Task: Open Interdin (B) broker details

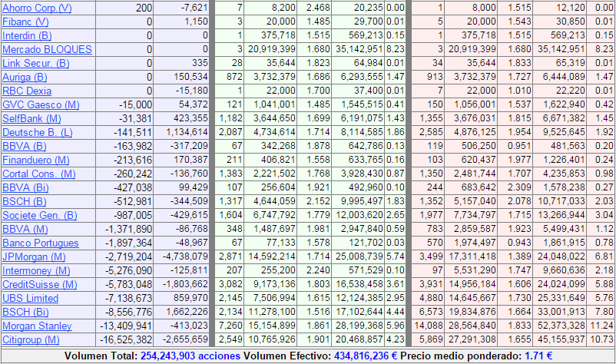Action: [x=28, y=35]
